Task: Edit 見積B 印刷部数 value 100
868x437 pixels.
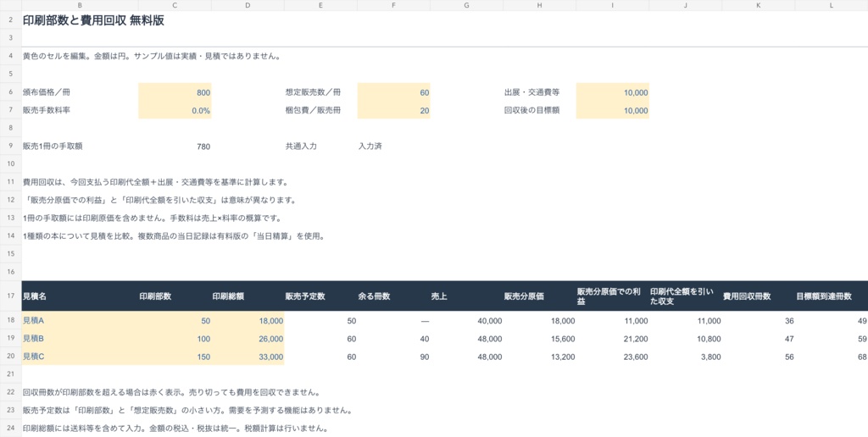Action: (x=175, y=339)
